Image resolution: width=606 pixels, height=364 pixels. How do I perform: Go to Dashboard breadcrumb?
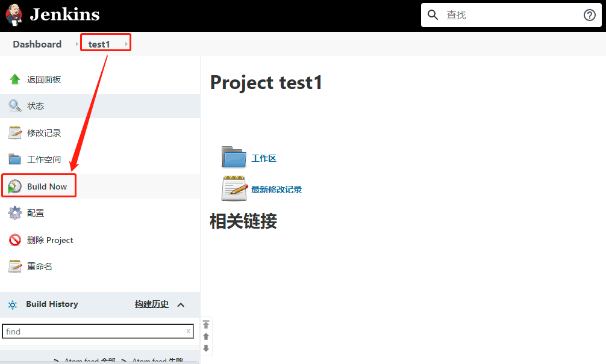tap(37, 45)
